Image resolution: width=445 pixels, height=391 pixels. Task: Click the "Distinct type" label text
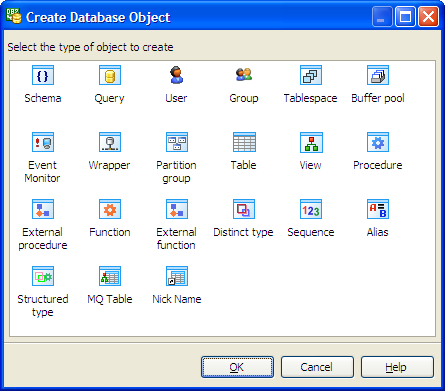(x=243, y=232)
